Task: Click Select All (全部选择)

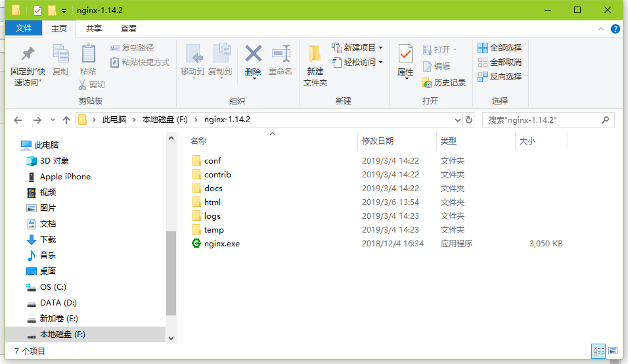Action: point(499,48)
